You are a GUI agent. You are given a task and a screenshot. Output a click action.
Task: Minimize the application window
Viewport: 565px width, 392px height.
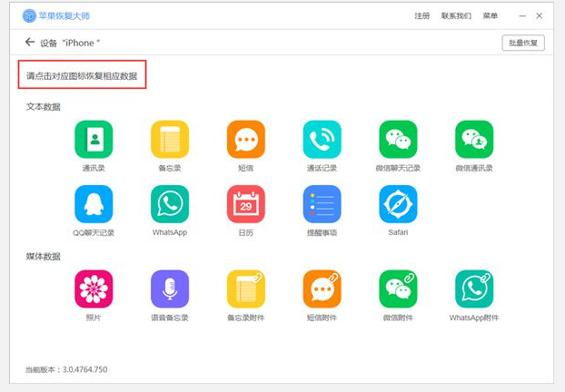point(522,15)
